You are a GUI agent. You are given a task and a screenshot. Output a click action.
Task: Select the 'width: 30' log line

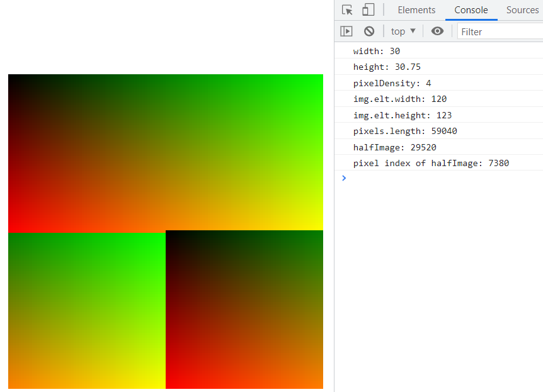coord(439,51)
